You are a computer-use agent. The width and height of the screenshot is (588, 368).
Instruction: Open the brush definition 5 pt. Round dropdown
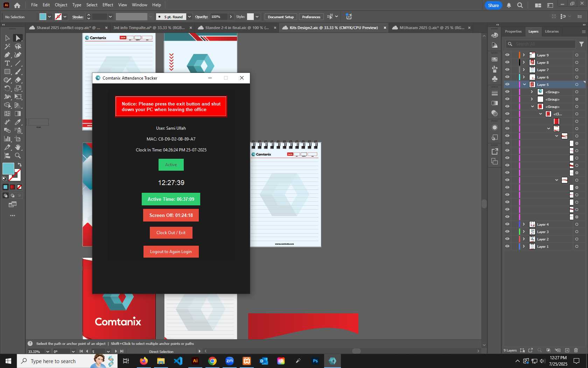pyautogui.click(x=189, y=17)
